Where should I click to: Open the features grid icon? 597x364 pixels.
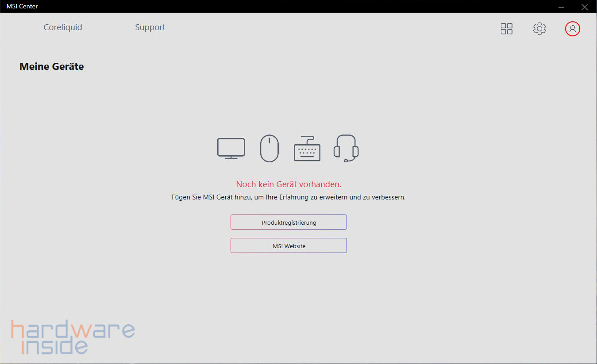coord(506,29)
